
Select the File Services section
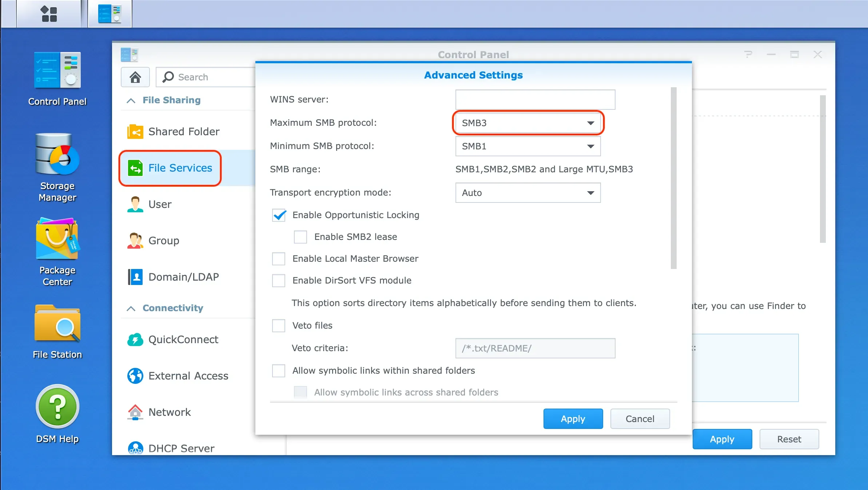pos(180,168)
